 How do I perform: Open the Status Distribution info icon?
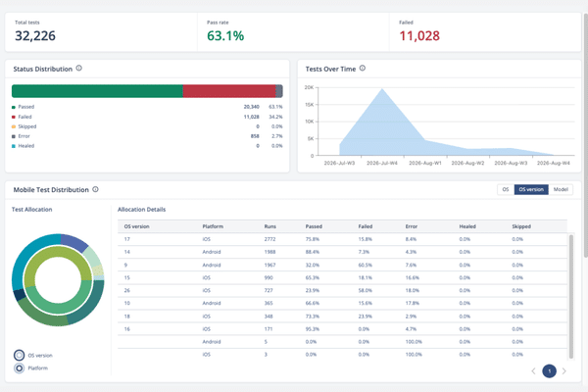[78, 69]
